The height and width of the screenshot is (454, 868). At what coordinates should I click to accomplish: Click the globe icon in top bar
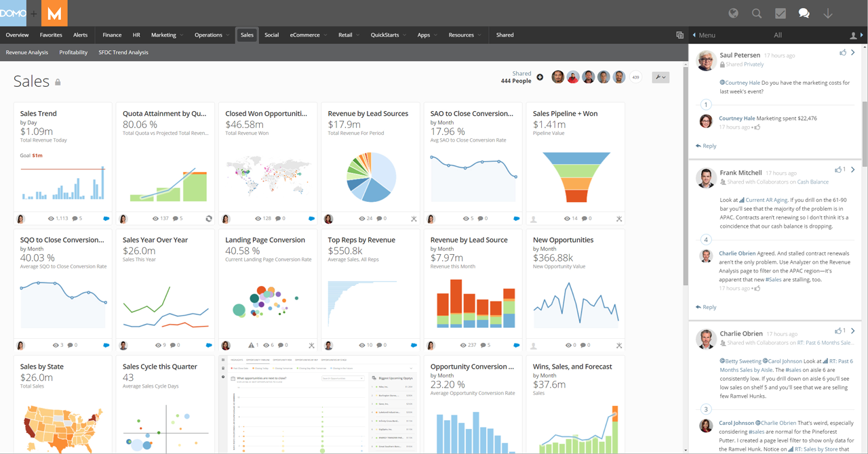(x=733, y=13)
